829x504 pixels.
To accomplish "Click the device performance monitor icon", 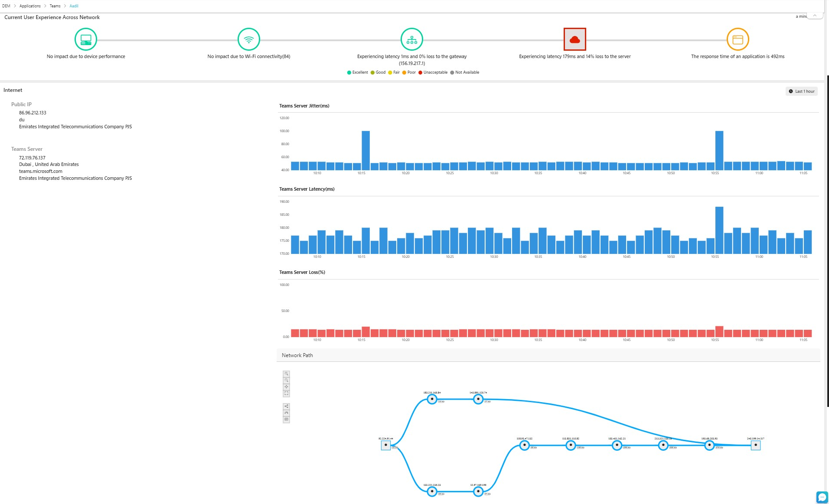I will point(86,39).
